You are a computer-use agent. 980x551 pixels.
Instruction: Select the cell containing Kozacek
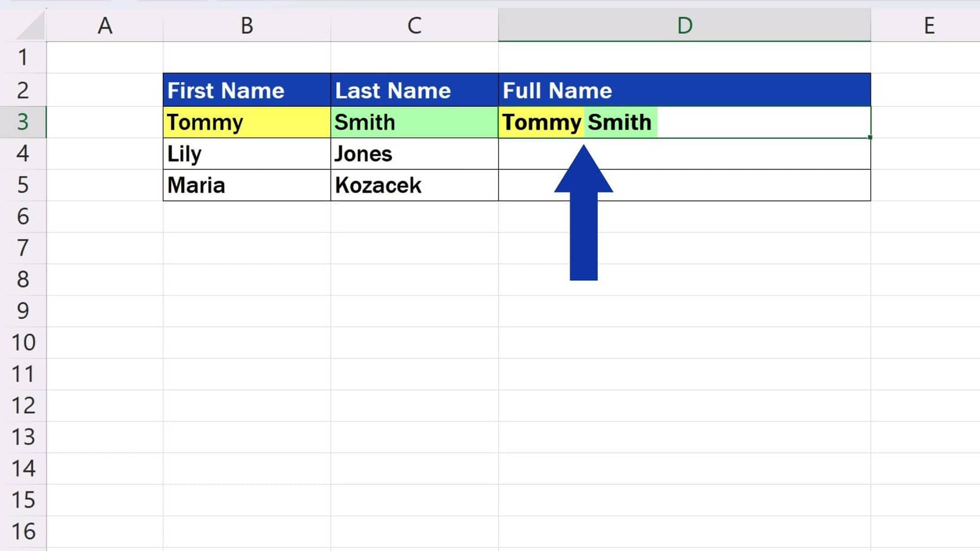pos(414,185)
